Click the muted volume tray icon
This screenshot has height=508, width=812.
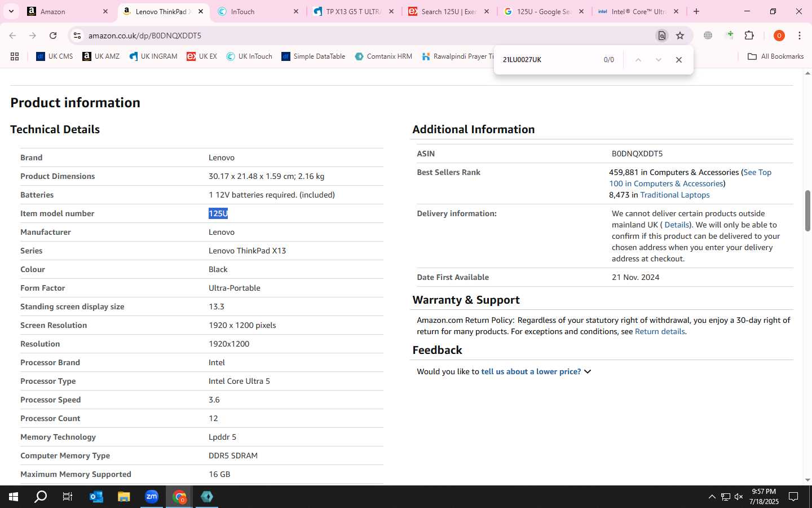739,497
